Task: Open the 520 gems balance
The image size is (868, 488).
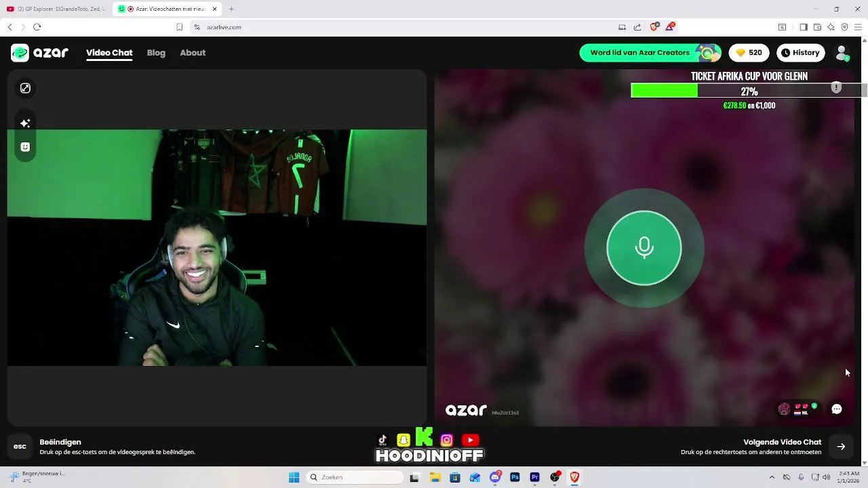Action: [749, 53]
